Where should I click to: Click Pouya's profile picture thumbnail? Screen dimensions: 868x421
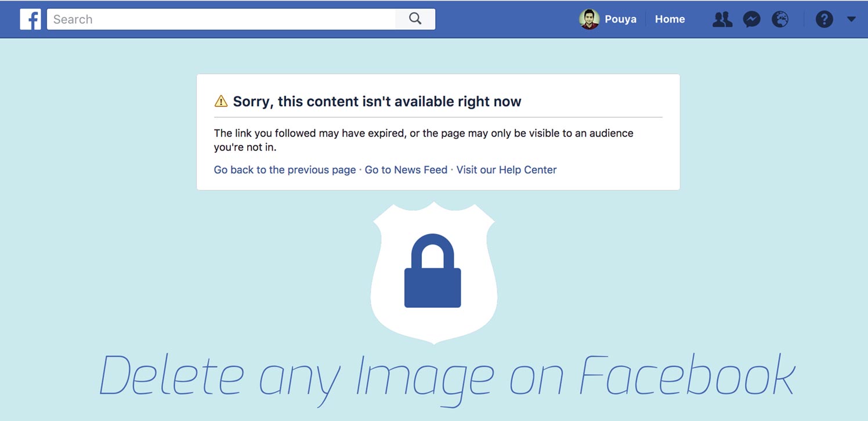tap(589, 19)
